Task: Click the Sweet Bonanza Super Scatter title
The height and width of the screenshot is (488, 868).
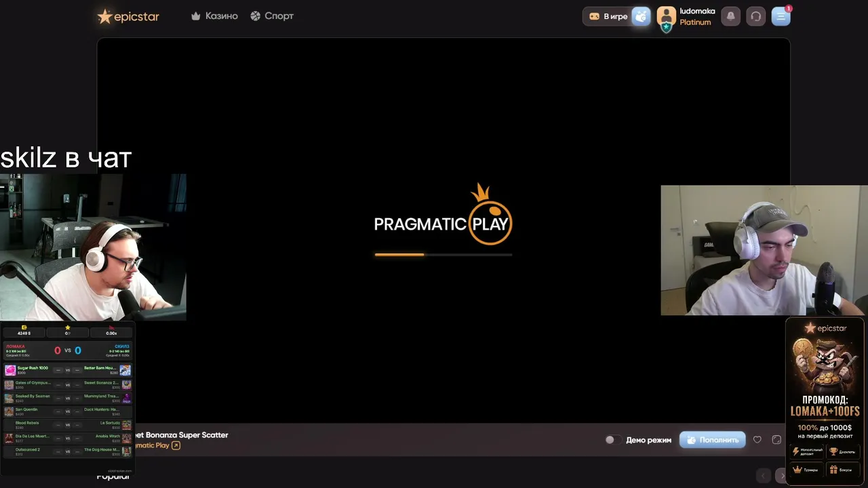Action: tap(180, 435)
